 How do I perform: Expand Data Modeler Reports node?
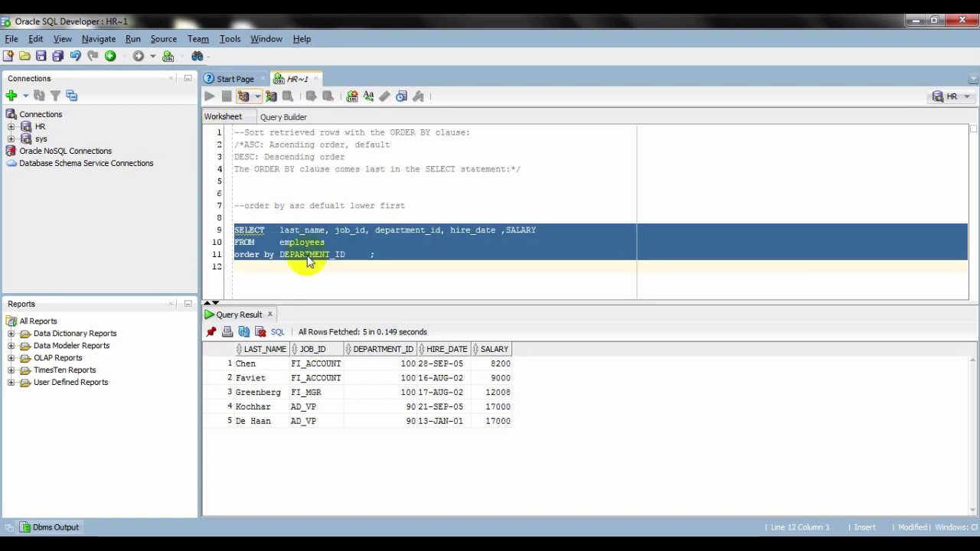point(11,346)
